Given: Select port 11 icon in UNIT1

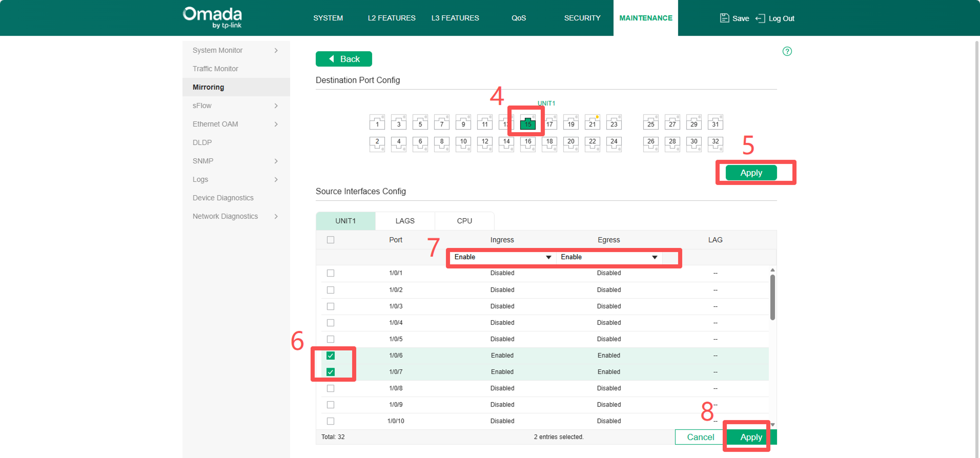Looking at the screenshot, I should pos(485,122).
